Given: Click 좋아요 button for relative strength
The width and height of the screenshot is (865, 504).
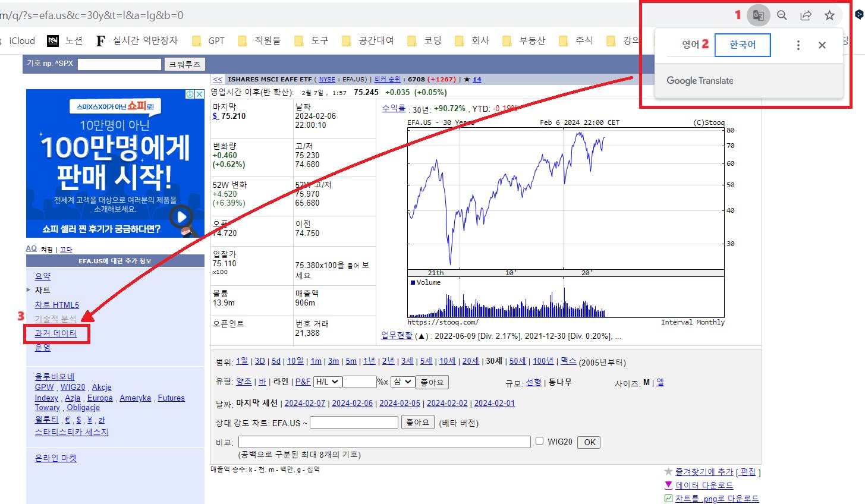Looking at the screenshot, I should 417,422.
